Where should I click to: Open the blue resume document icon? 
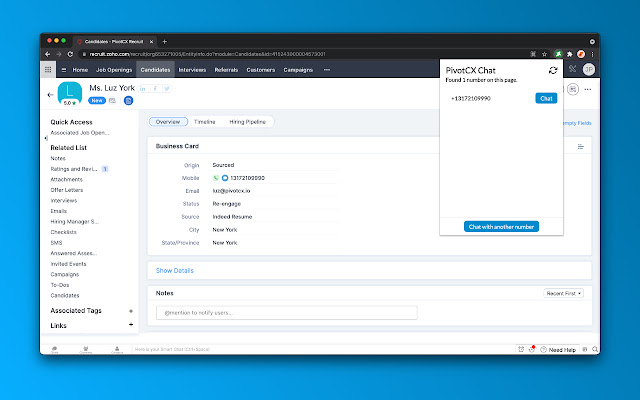click(x=128, y=100)
